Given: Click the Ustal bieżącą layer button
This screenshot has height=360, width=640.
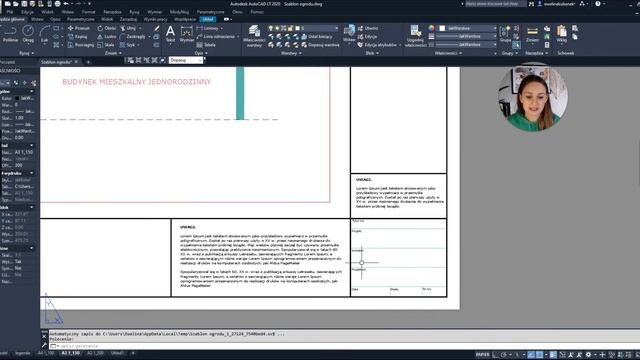Looking at the screenshot, I should point(316,36).
